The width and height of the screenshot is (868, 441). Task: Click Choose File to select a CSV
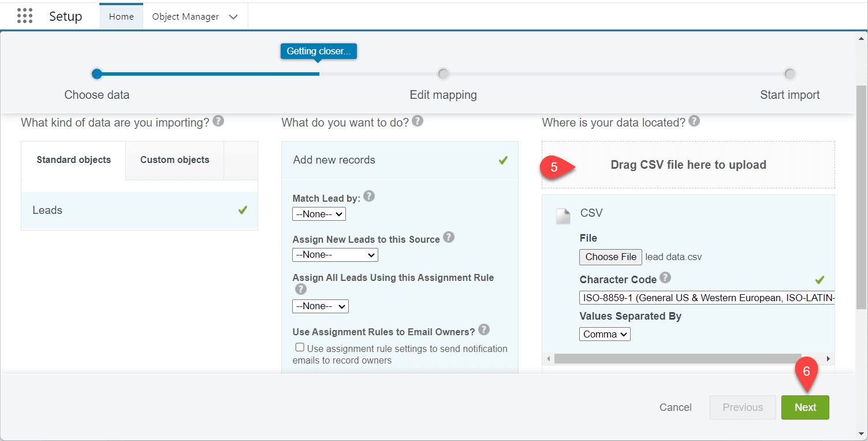pyautogui.click(x=610, y=257)
